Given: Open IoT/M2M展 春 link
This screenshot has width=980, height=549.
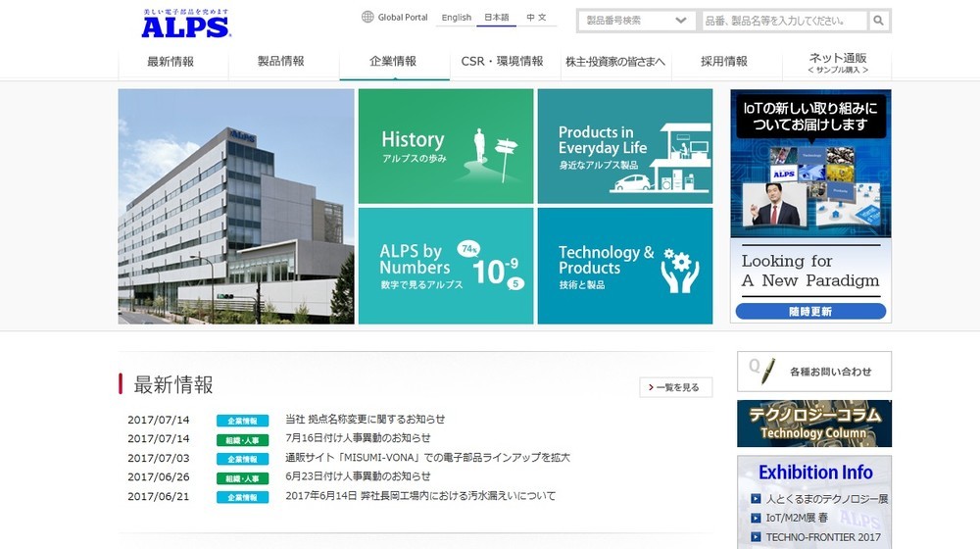Looking at the screenshot, I should pos(797,518).
